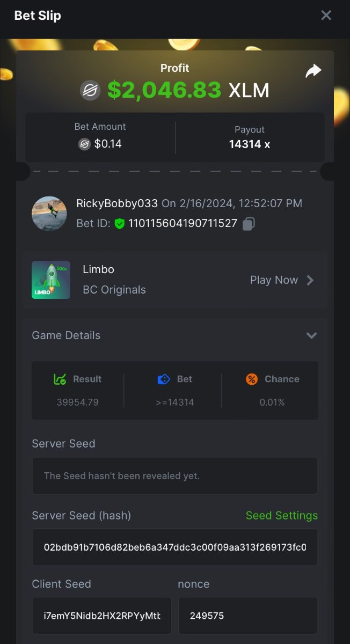350x644 pixels.
Task: Click the nonce field showing 249575
Action: (x=248, y=616)
